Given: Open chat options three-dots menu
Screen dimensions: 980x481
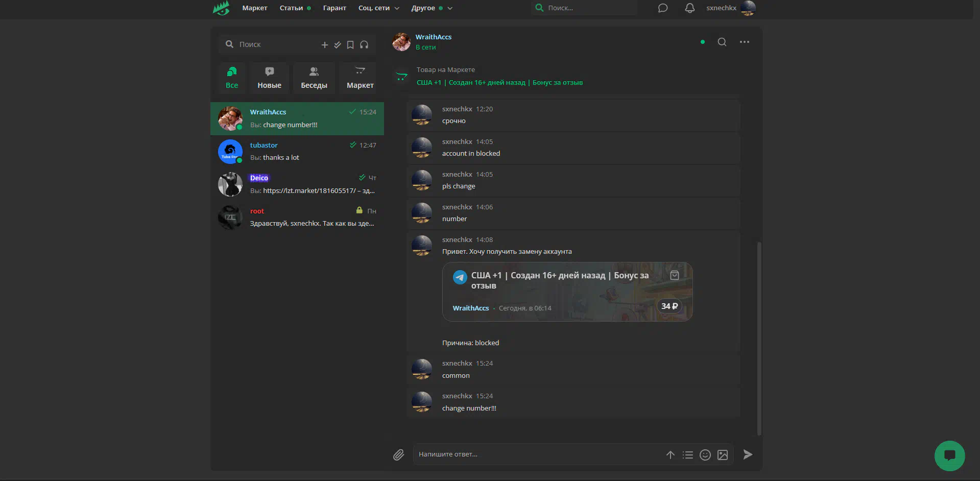Looking at the screenshot, I should coord(745,42).
